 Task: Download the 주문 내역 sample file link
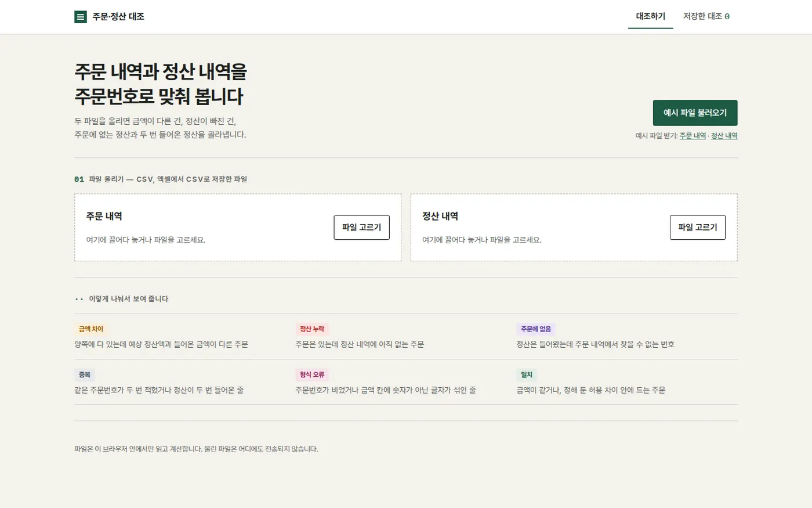coord(693,136)
